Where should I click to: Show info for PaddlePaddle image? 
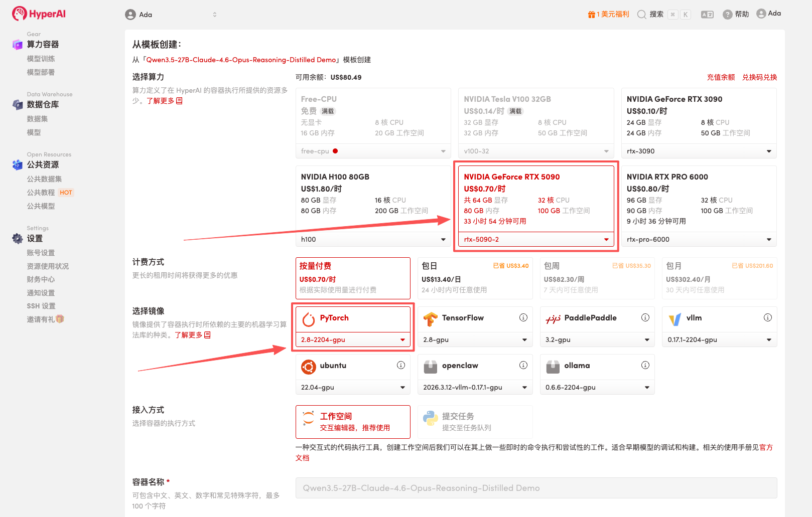645,317
